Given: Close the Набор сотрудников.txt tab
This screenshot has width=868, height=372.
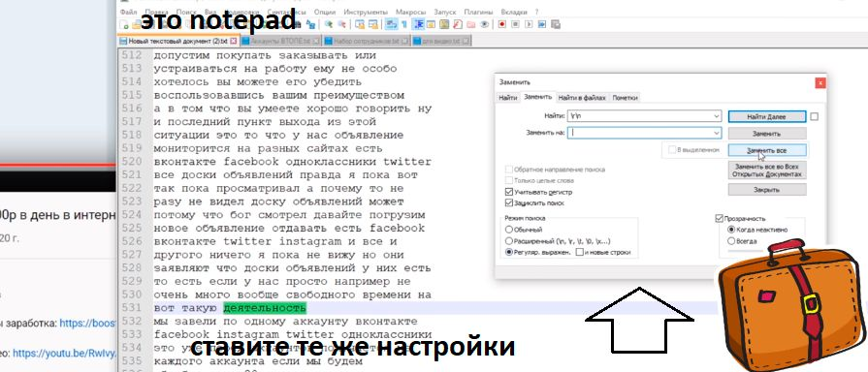Looking at the screenshot, I should pyautogui.click(x=405, y=41).
